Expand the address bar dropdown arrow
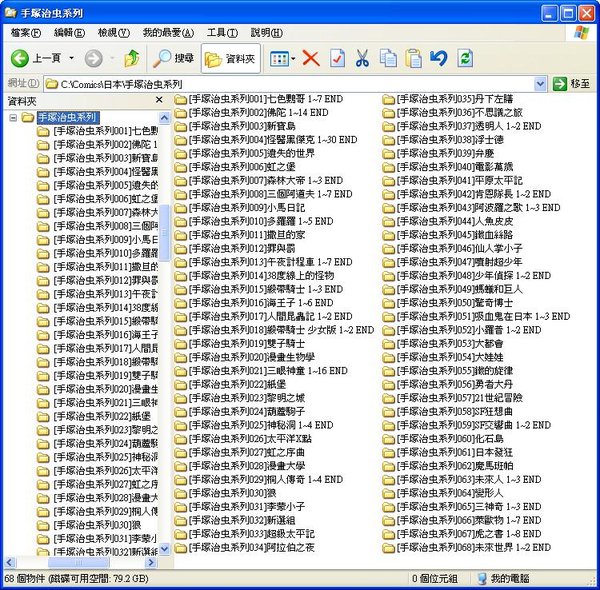 pyautogui.click(x=541, y=84)
